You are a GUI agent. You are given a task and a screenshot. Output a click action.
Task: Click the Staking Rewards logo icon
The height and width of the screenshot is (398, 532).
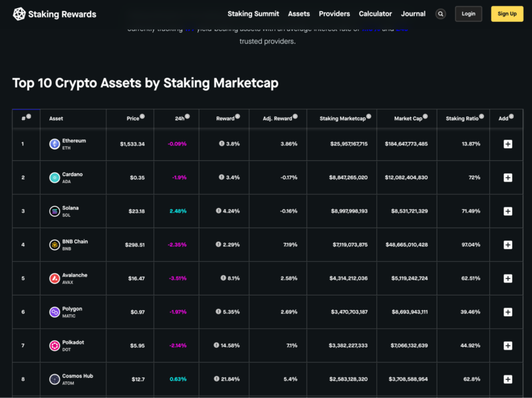[19, 14]
